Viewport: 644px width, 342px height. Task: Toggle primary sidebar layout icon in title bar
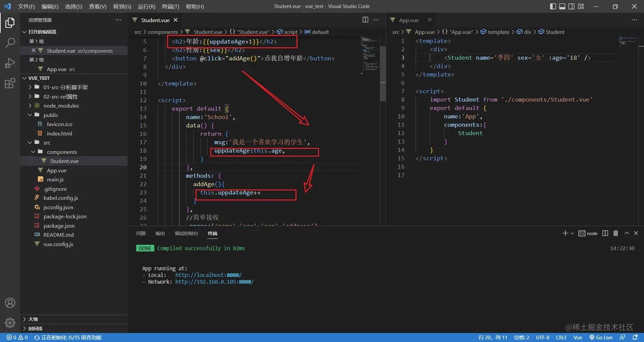pyautogui.click(x=553, y=6)
